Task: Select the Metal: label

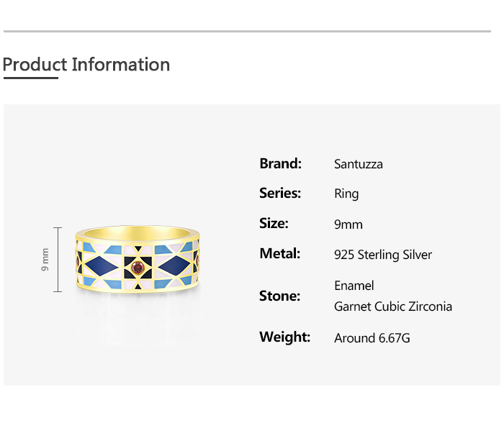Action: tap(279, 253)
